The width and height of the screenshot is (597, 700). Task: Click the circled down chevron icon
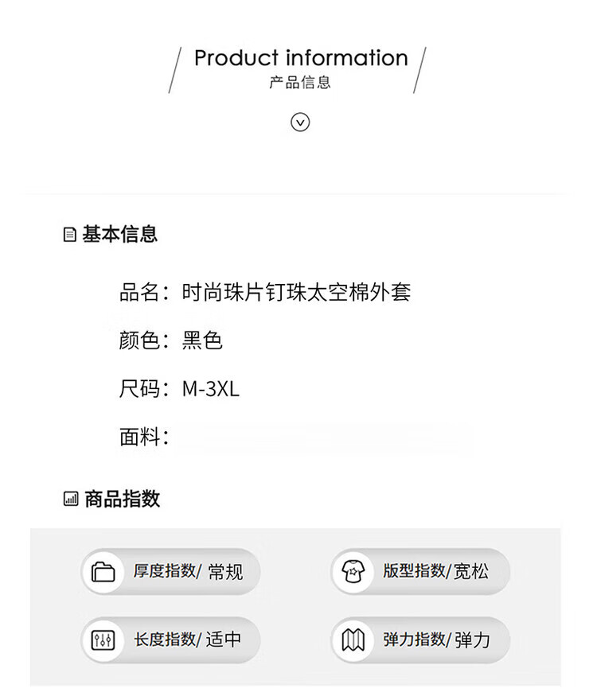(x=300, y=122)
